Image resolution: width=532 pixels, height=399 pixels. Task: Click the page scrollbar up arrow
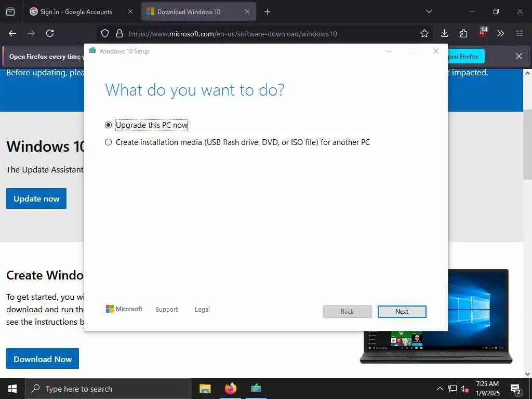coord(528,73)
